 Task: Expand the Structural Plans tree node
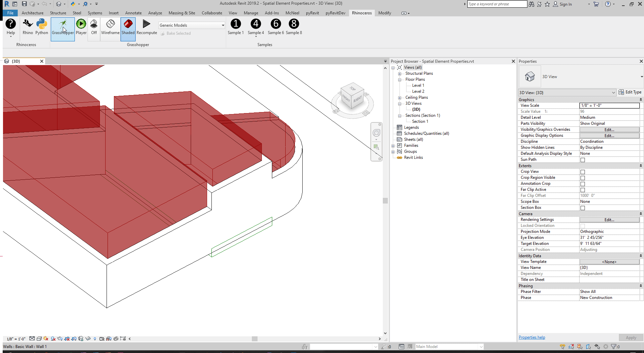[399, 74]
